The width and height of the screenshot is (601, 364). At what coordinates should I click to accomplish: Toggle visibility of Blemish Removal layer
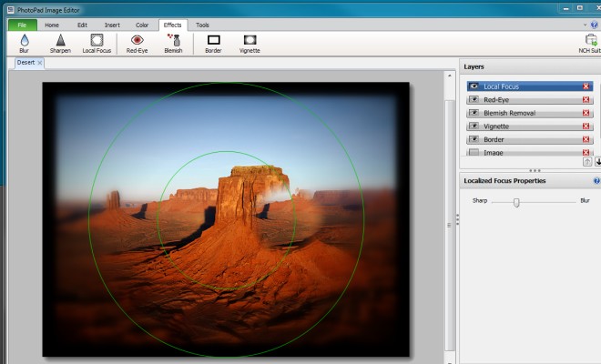[474, 113]
